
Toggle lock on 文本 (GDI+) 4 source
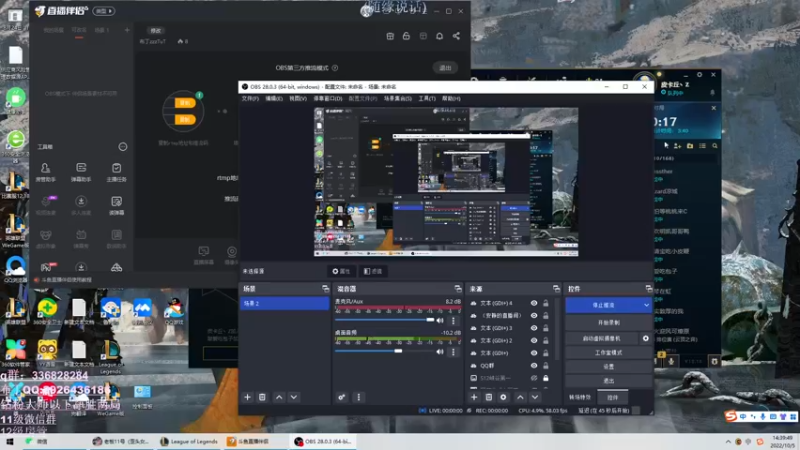pos(545,303)
